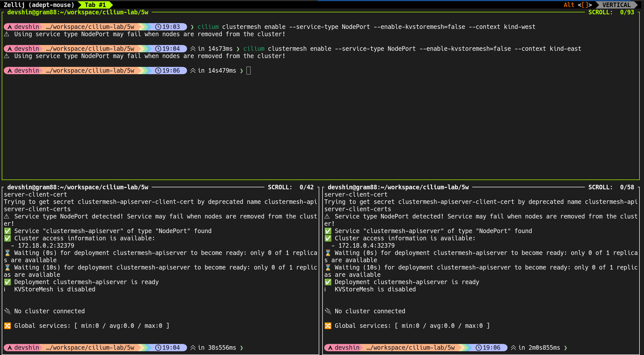Click bottom-right pane title bar path
Screen dimensions: 644x355
pos(398,187)
